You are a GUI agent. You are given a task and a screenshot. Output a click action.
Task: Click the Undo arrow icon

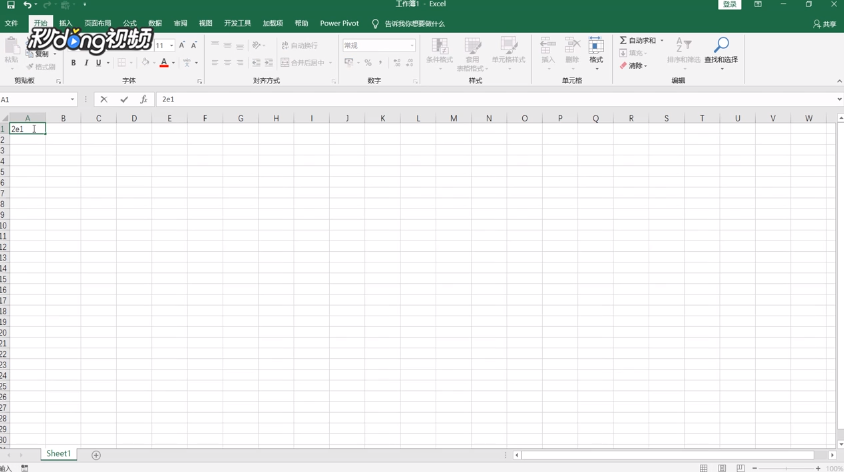pos(27,5)
